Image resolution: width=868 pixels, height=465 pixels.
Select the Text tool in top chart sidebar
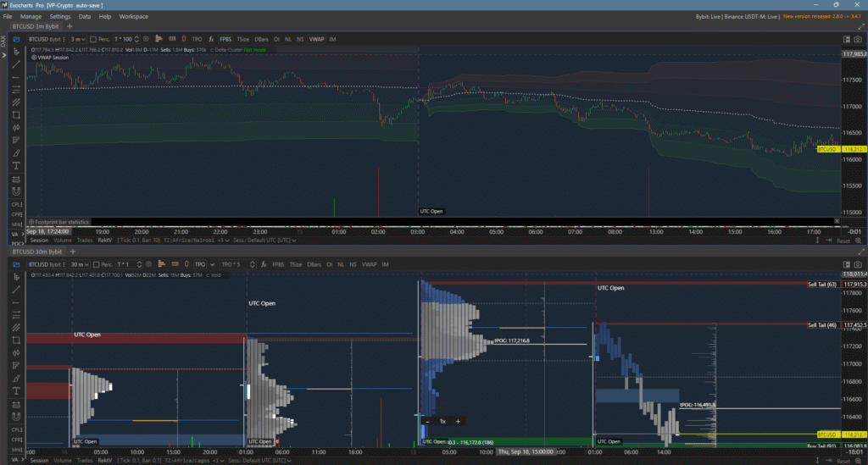pos(17,166)
